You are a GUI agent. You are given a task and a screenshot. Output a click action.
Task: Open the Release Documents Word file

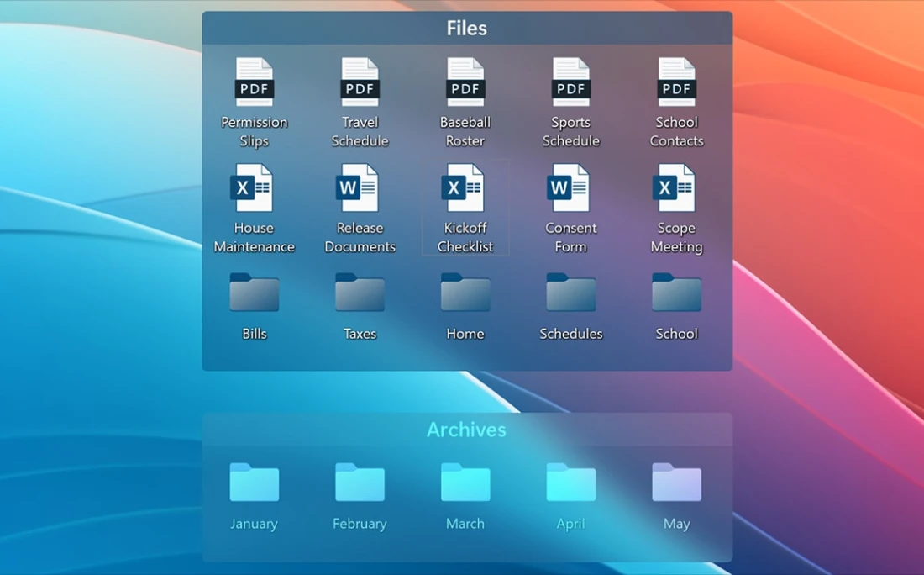[x=360, y=189]
